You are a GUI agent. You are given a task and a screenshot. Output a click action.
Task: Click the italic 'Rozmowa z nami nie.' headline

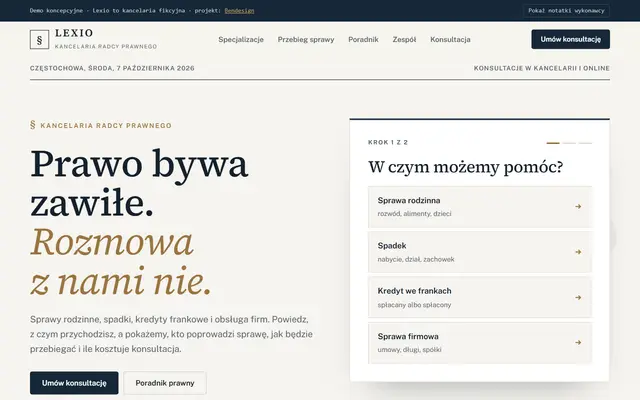tap(120, 261)
